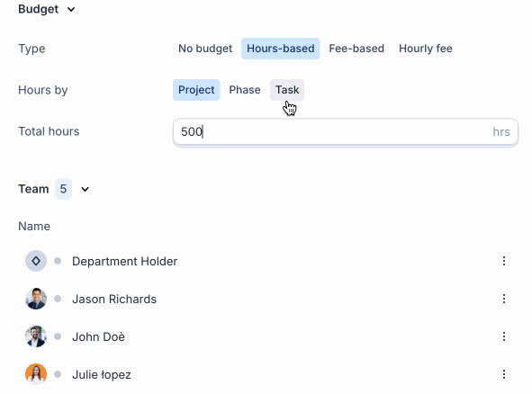Screen dimensions: 532x394
Task: Click the Team section heading
Action: tap(33, 189)
